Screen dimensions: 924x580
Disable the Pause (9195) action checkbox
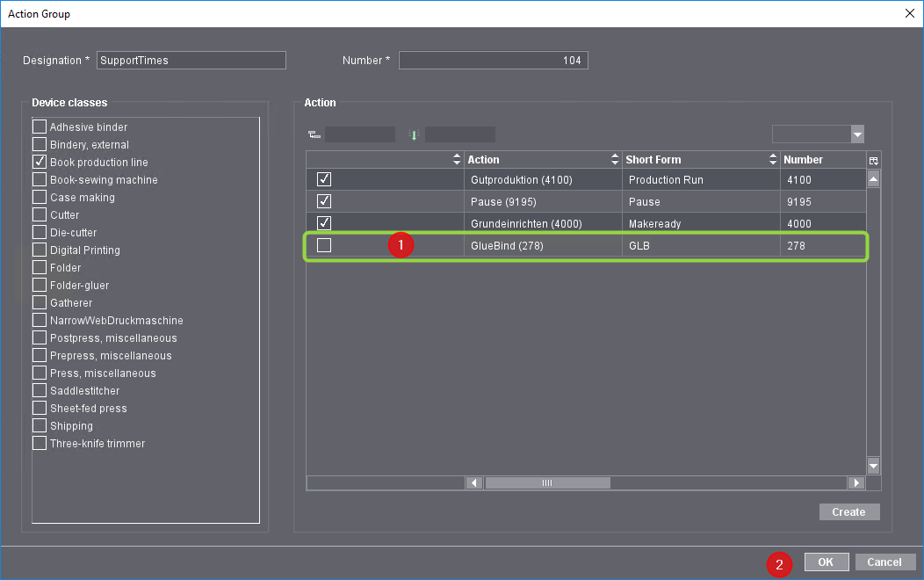324,200
